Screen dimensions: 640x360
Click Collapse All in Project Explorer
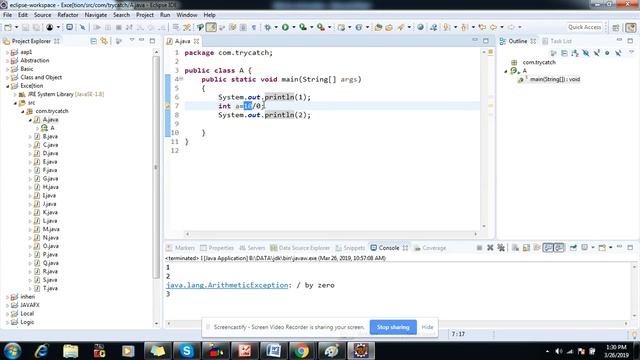[93, 41]
